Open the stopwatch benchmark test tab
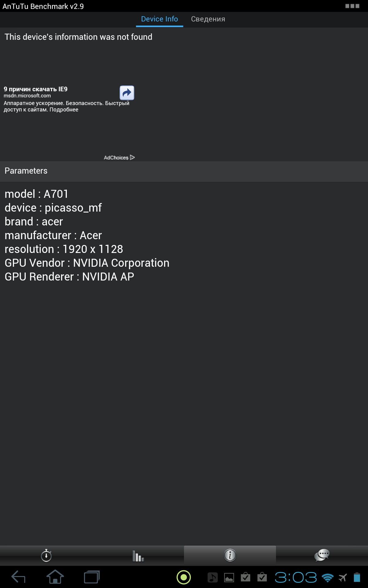The image size is (368, 588). coord(46,555)
